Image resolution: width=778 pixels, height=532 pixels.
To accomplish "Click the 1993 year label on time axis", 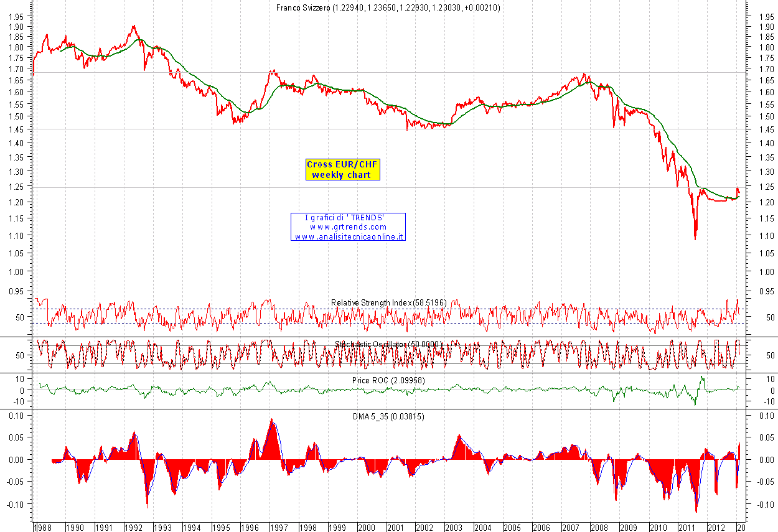I will 163,527.
